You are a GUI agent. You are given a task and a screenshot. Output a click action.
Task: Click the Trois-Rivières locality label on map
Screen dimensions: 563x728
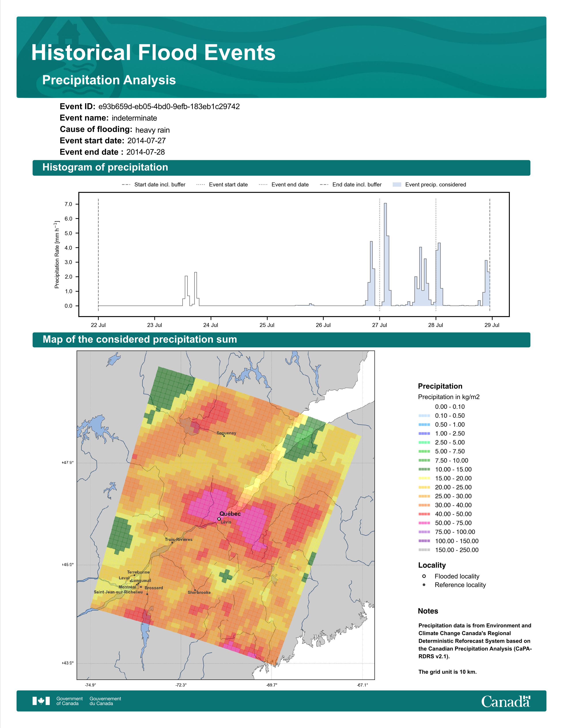tap(178, 539)
